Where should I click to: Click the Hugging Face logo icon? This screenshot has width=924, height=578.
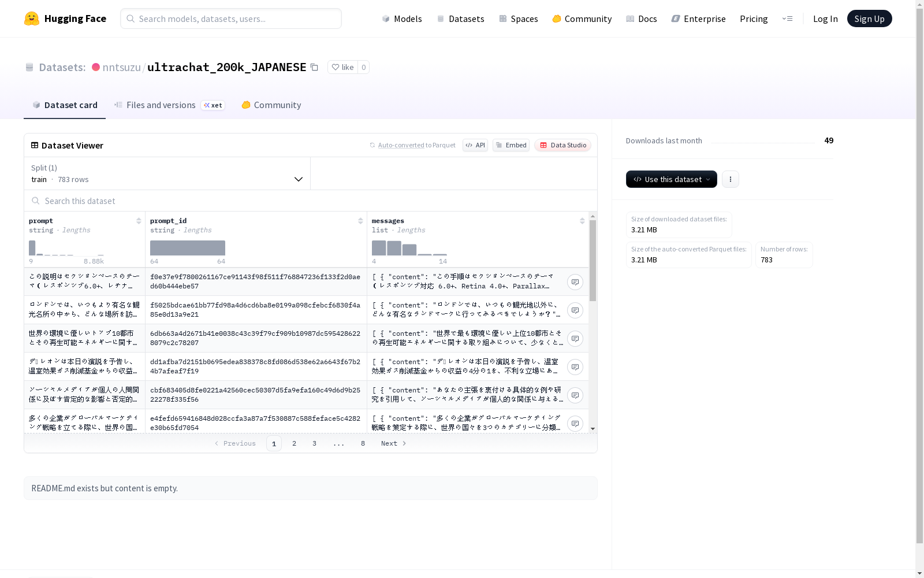[32, 18]
